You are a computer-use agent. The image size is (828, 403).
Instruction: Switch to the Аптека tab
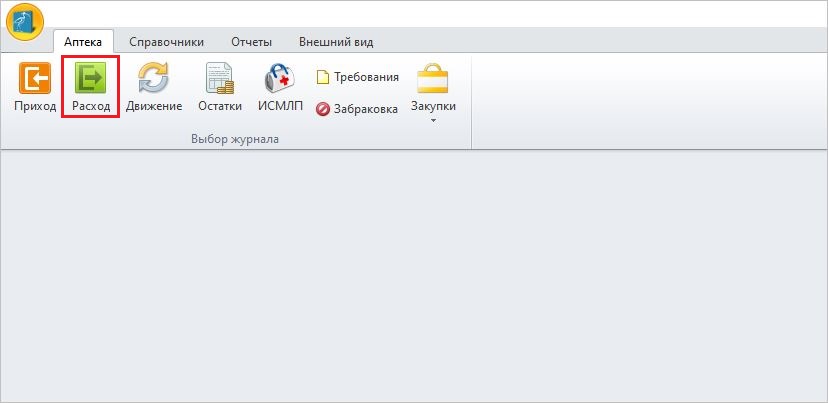pyautogui.click(x=83, y=42)
